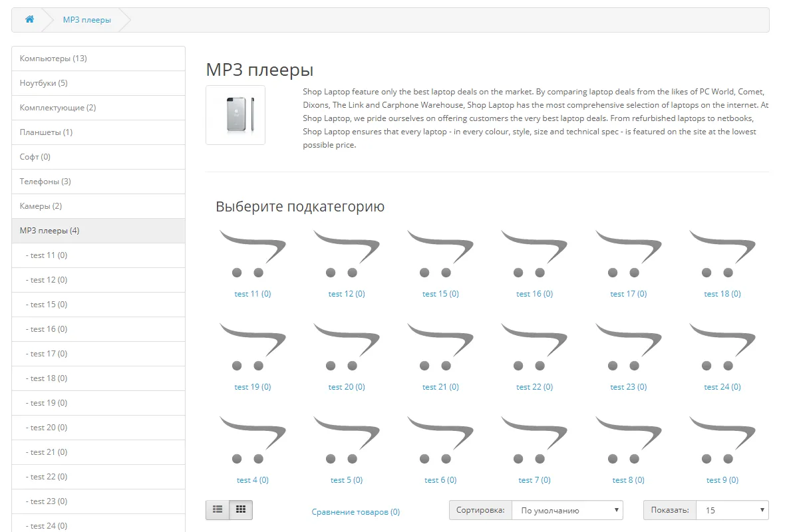Click the test 11 cart placeholder image

[x=252, y=253]
